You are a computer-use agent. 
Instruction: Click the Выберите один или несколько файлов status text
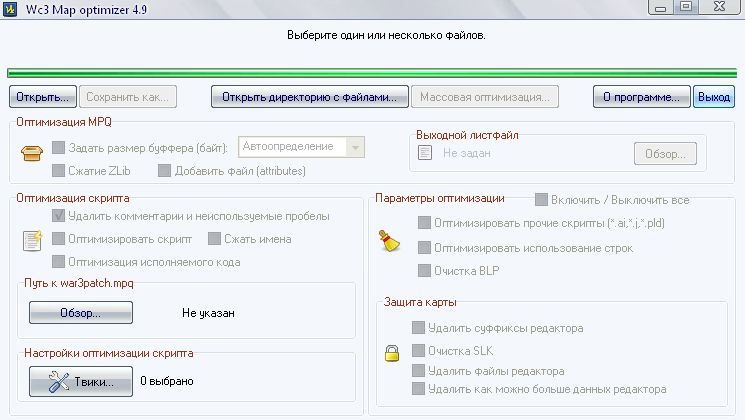click(x=386, y=35)
